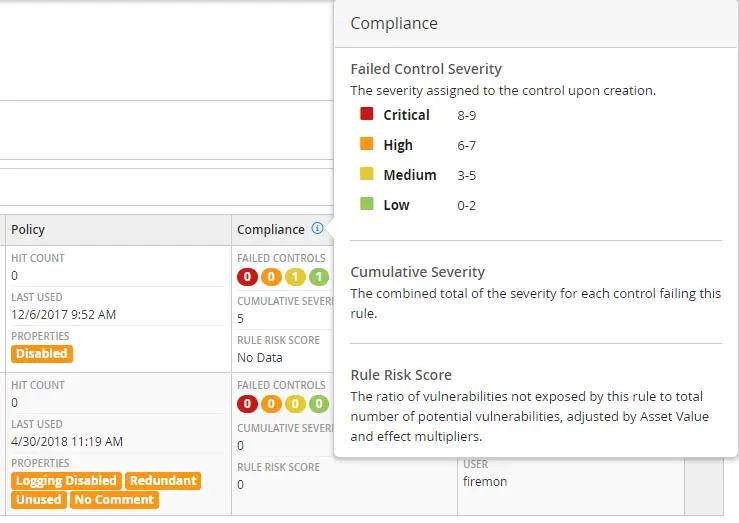Click the Disabled property tag

42,354
